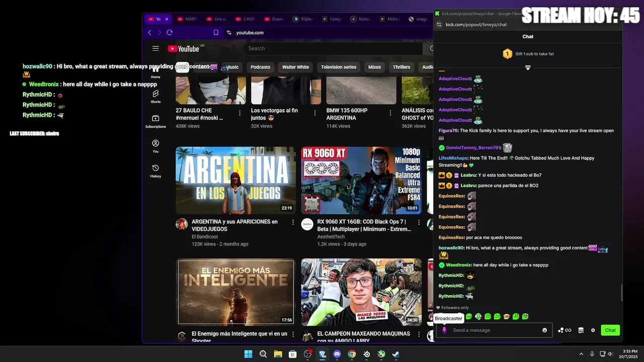
Task: Open ARGENTINA EN LOS JUEGOS thumbnail
Action: (235, 180)
